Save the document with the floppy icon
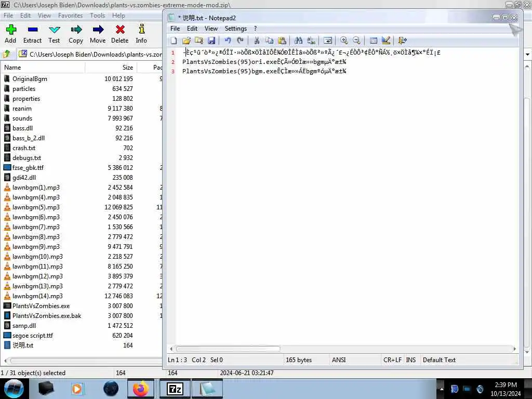Viewport: 532px width, 399px height. (x=211, y=41)
